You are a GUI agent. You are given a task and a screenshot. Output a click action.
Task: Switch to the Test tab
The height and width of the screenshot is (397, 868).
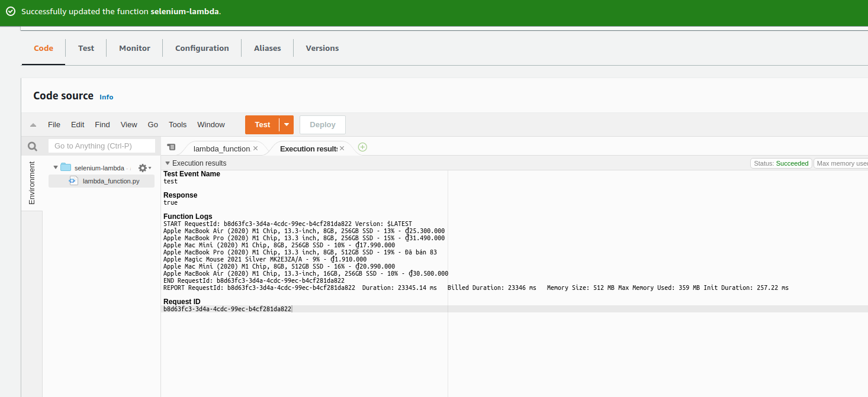coord(86,48)
